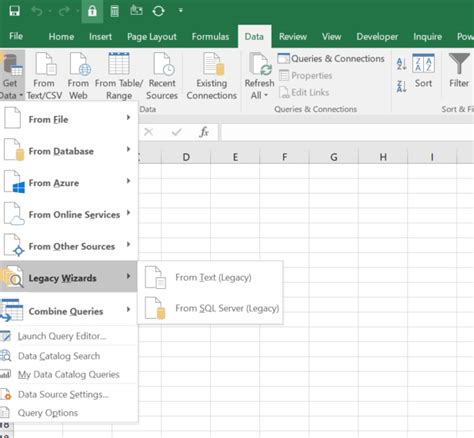Click the From Online Services submenu arrow
Viewport: 474px width, 438px height.
128,213
